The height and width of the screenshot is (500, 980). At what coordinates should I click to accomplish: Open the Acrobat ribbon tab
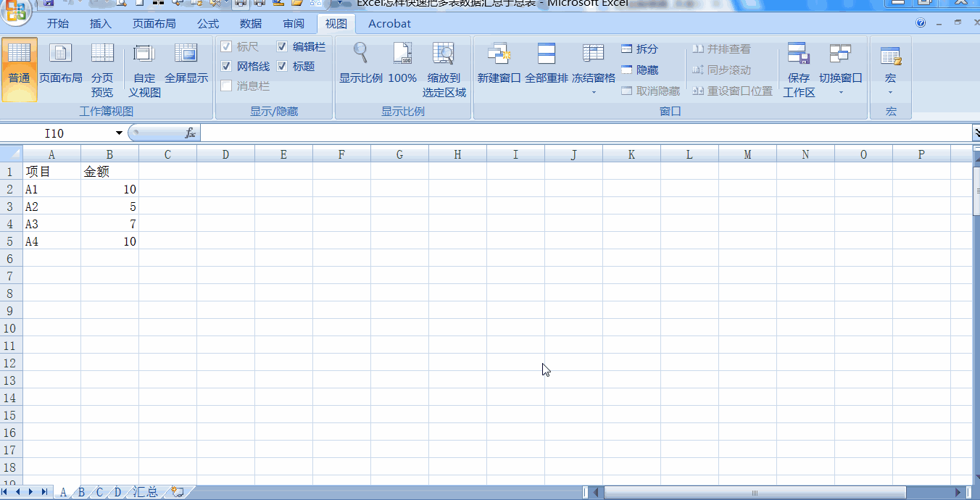point(389,24)
